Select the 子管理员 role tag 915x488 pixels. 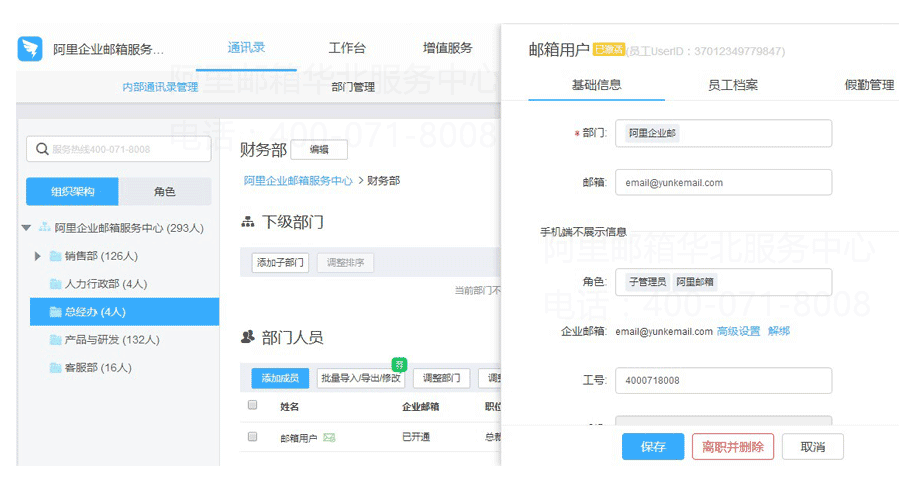tap(648, 282)
